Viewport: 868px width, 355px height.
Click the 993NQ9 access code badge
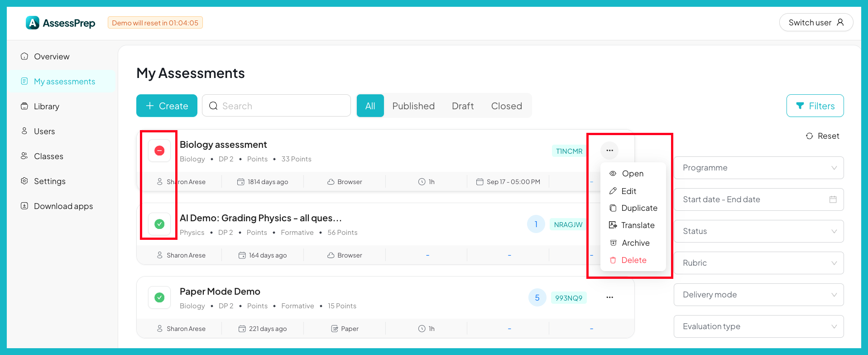[x=569, y=298]
